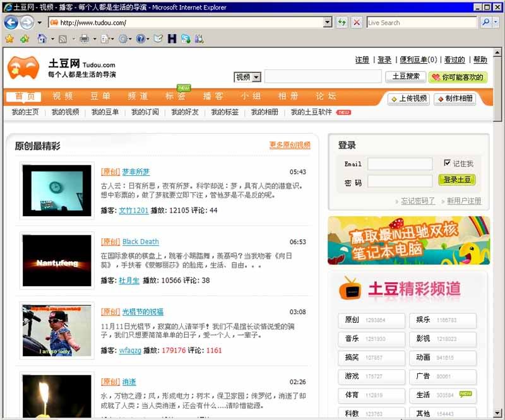Viewport: 505px width, 420px height.
Task: Open the 原创 channel button
Action: click(371, 320)
